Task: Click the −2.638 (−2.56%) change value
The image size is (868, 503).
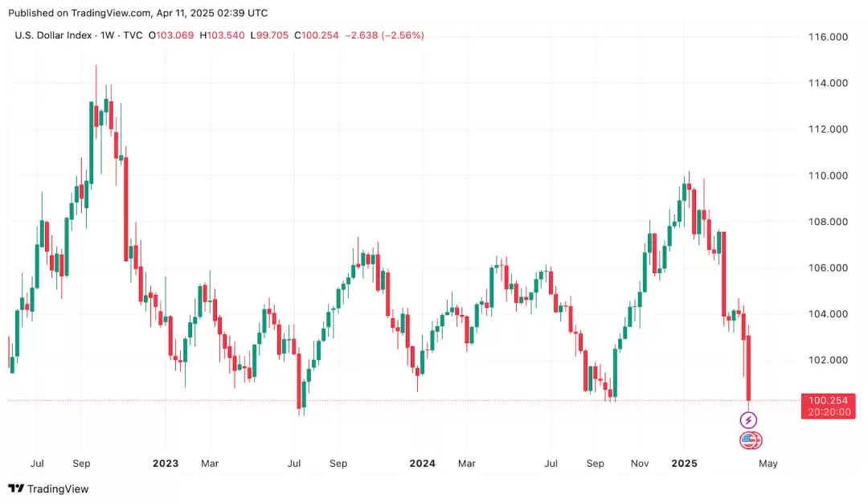Action: (x=384, y=35)
